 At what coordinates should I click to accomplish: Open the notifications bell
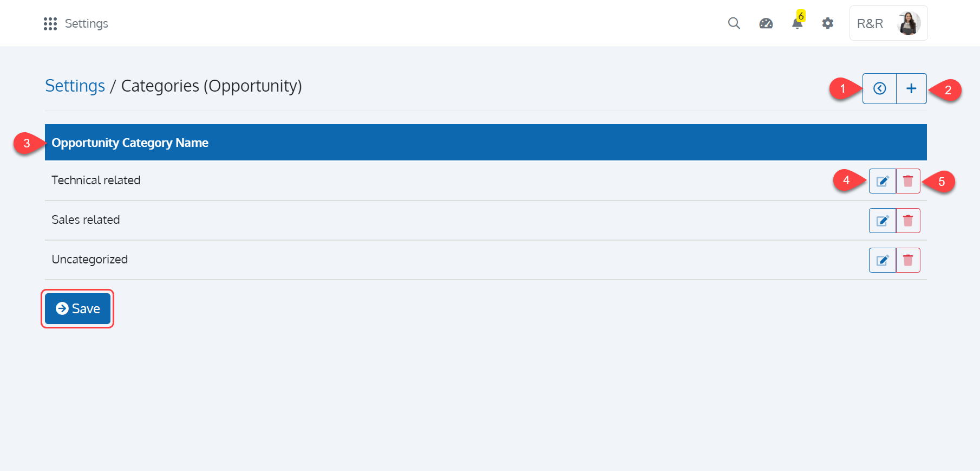797,24
